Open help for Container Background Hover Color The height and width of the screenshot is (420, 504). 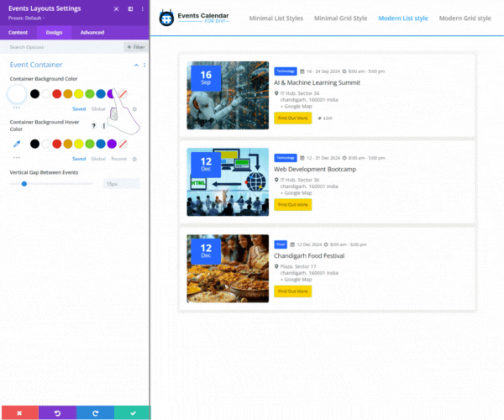[93, 125]
